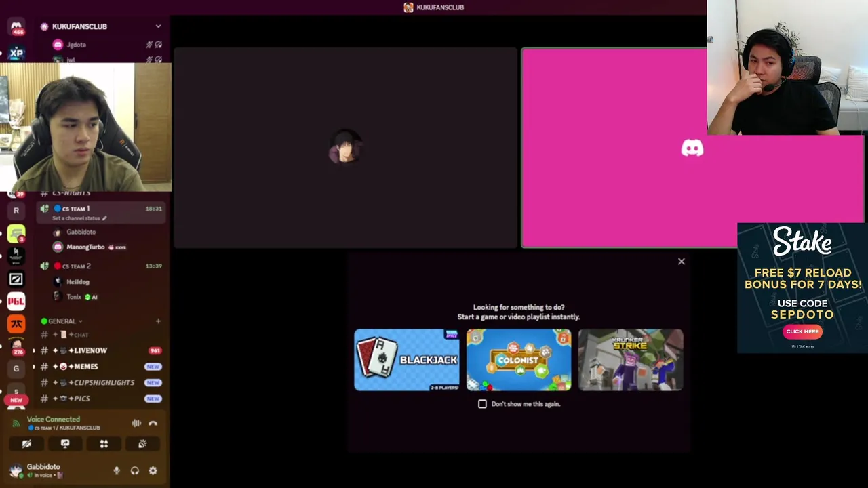This screenshot has width=868, height=488.
Task: Open the server icon labeled R
Action: pos(16,211)
